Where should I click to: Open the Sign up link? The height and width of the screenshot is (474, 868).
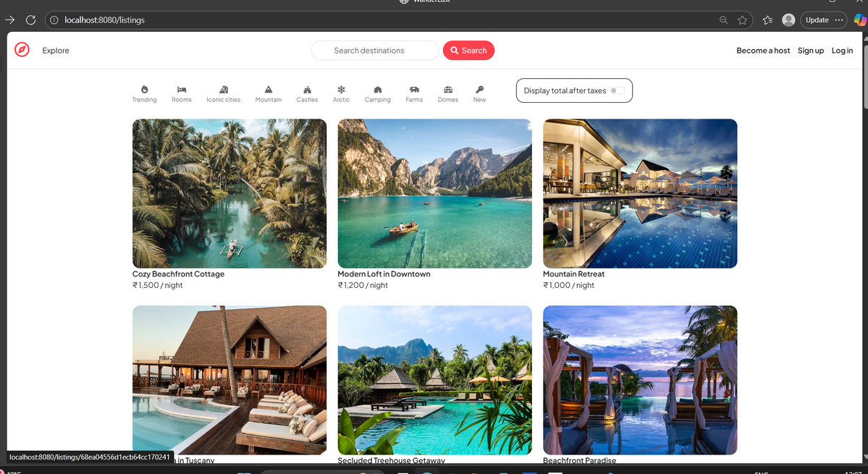pyautogui.click(x=810, y=50)
